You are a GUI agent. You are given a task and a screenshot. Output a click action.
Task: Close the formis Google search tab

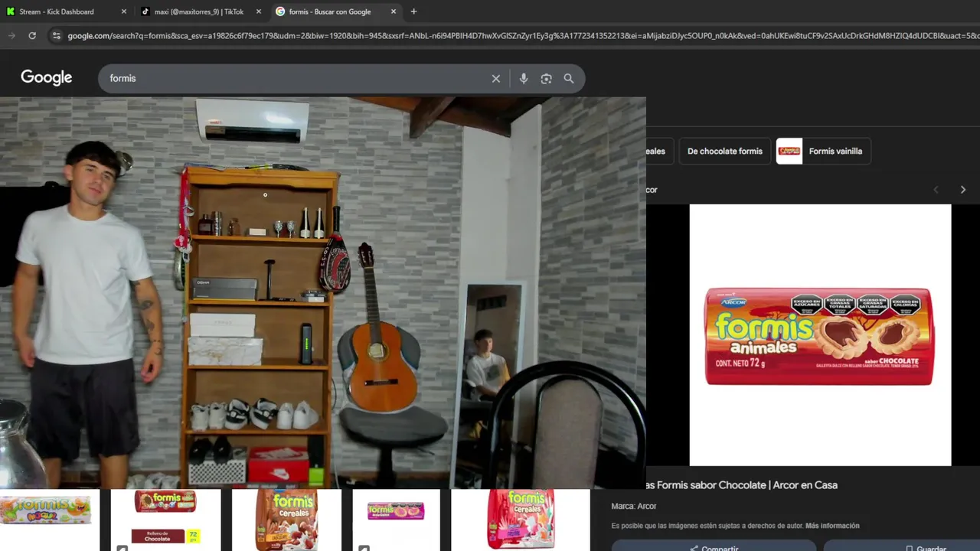click(394, 11)
